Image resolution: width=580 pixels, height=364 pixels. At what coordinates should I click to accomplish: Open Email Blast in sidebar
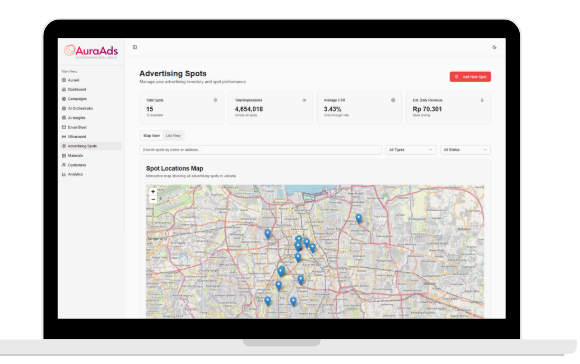(91, 127)
